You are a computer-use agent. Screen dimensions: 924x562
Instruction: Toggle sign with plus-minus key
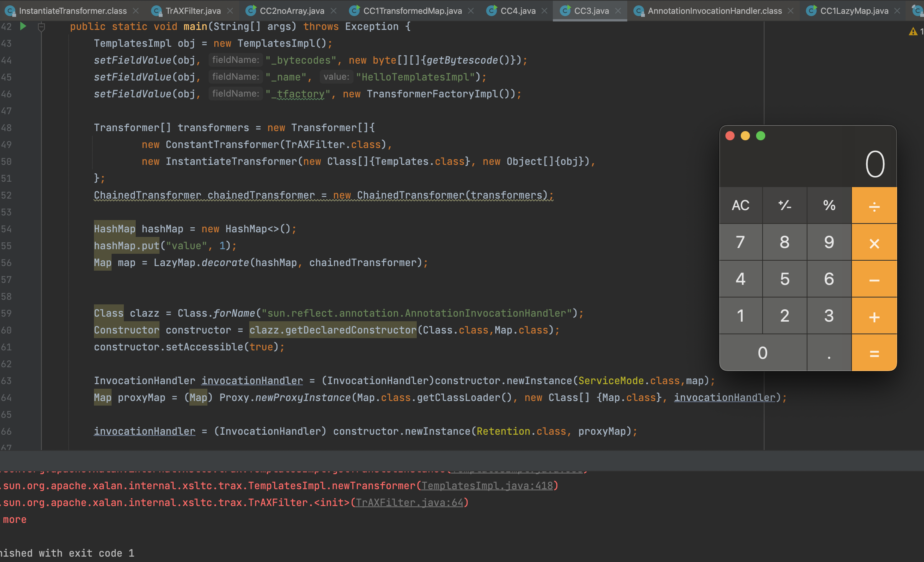point(784,205)
